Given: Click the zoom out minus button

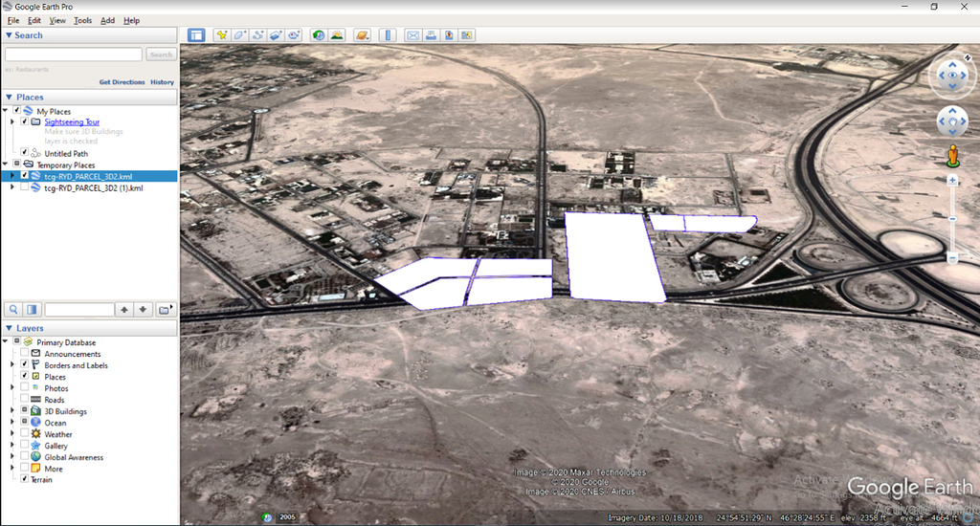Looking at the screenshot, I should click(952, 258).
